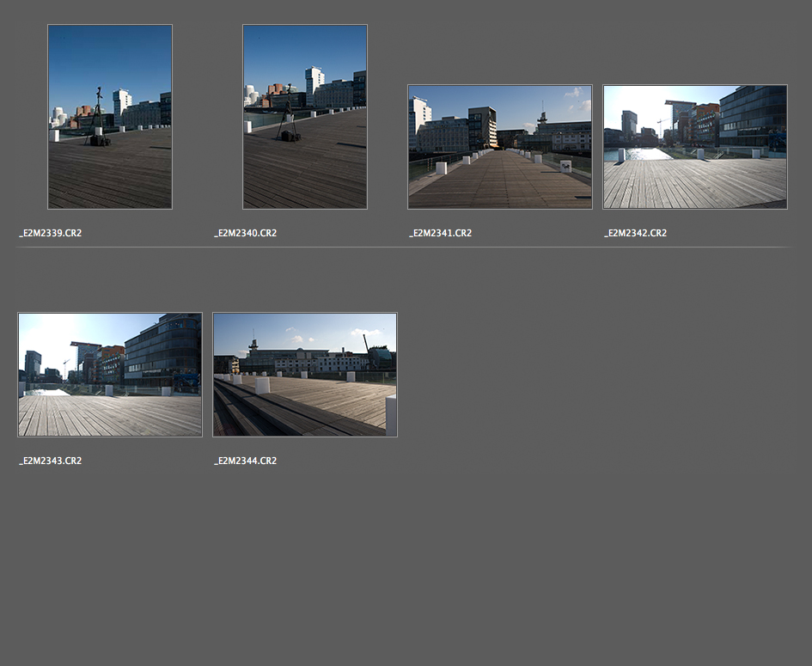This screenshot has width=812, height=666.
Task: Select the _E2M2340.CR2 photo thumbnail
Action: 305,117
